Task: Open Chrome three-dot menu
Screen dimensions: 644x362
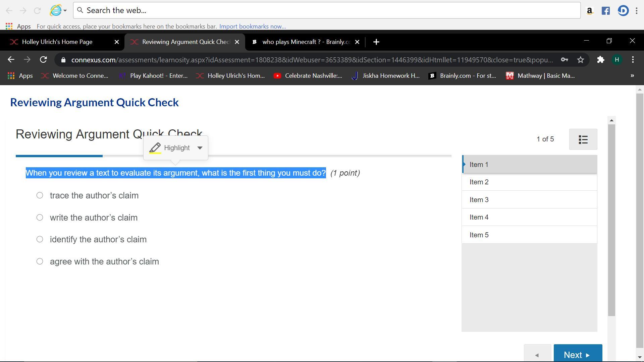Action: [633, 60]
